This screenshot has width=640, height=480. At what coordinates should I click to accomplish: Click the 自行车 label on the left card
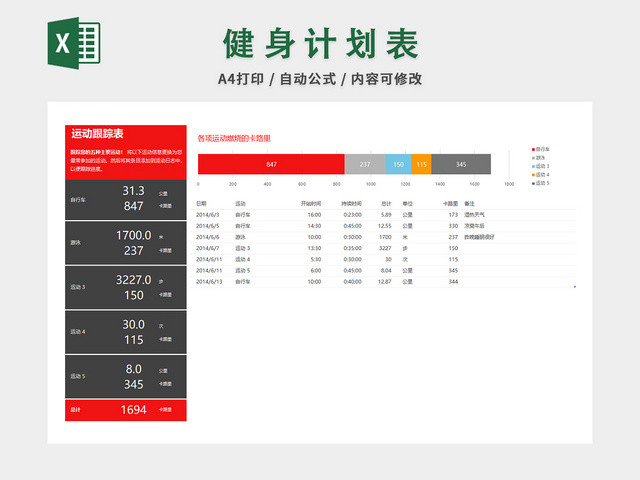[78, 200]
